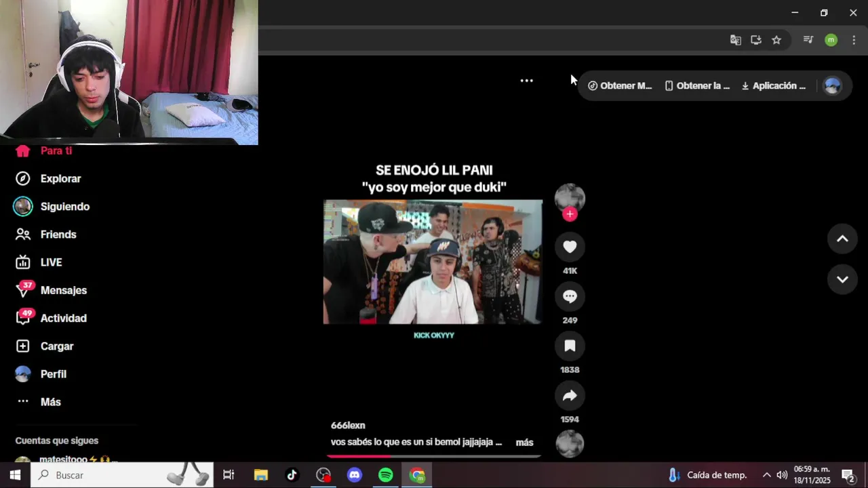
Task: Click the Aplicación ... download button
Action: [x=774, y=86]
